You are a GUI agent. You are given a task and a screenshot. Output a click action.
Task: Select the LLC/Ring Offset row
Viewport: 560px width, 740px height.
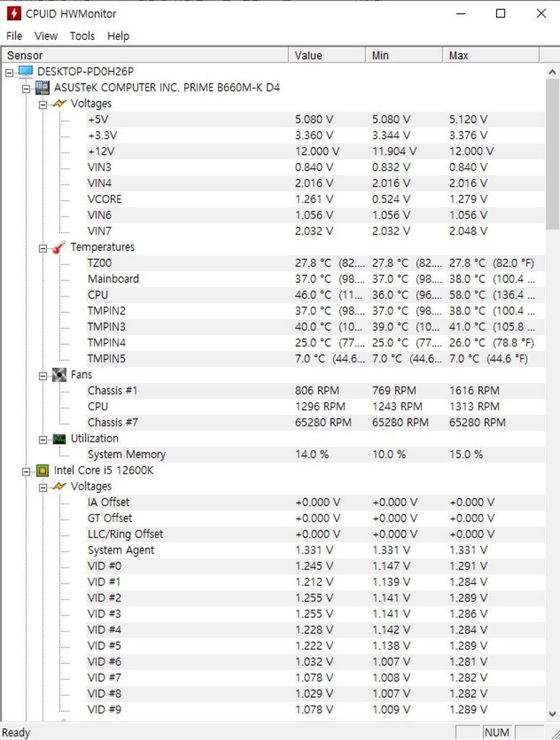point(315,534)
